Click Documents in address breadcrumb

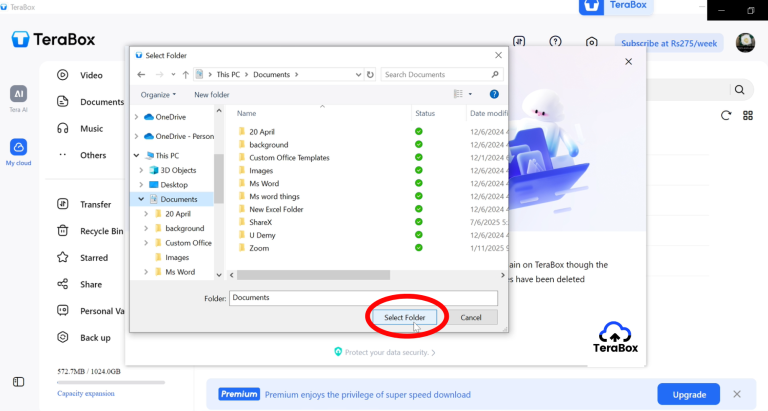(271, 74)
